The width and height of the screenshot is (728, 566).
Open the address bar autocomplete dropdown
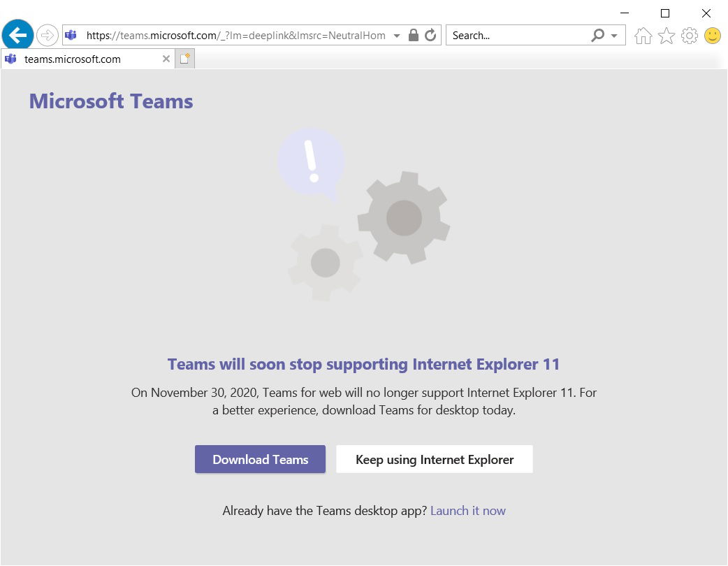coord(395,35)
